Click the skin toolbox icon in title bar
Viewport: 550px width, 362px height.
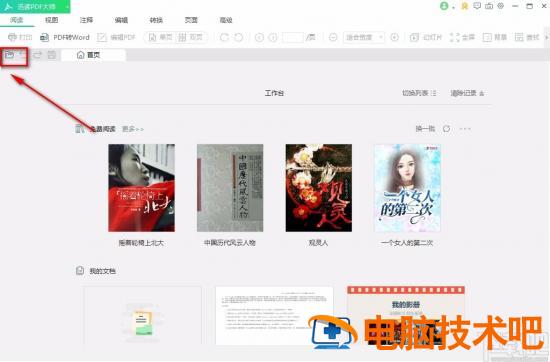[489, 6]
